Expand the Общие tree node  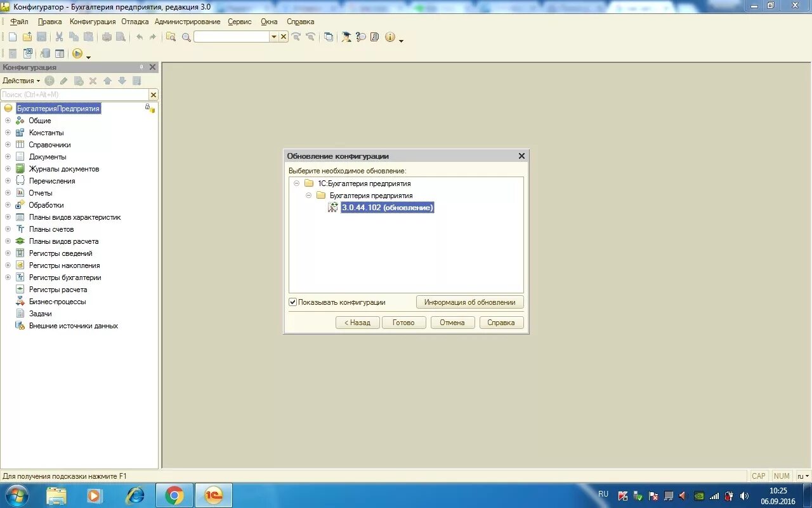[x=8, y=121]
